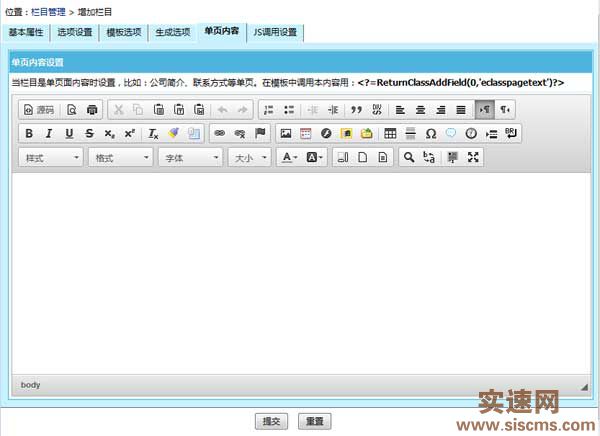
Task: Click the decrease indent icon
Action: tap(313, 110)
